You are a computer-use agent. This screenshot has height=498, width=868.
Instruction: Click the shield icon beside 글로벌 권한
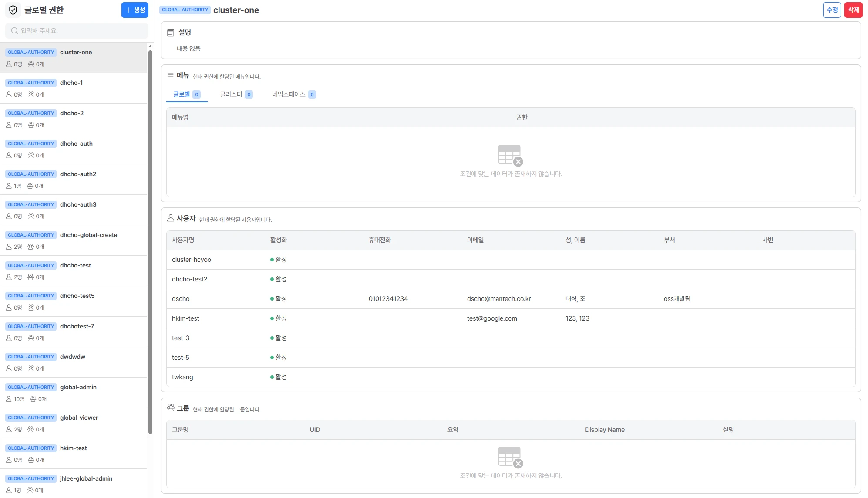point(13,10)
